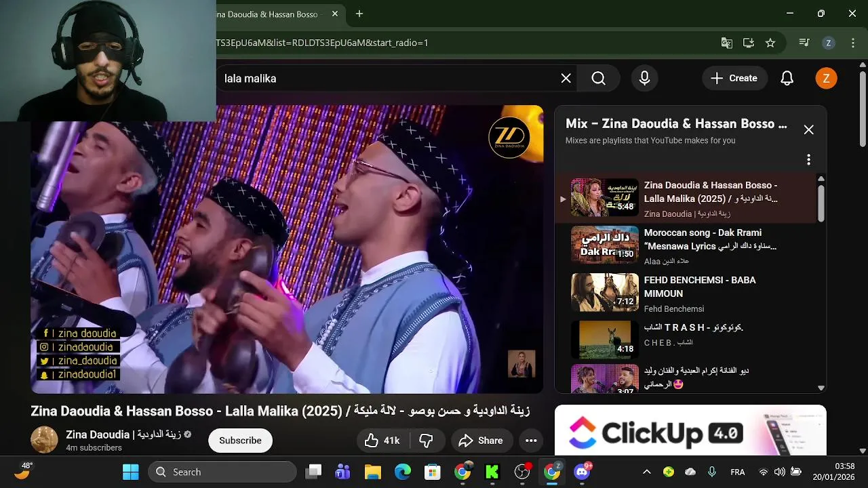Launch Microsoft Edge from the taskbar
The height and width of the screenshot is (488, 868).
pyautogui.click(x=403, y=472)
